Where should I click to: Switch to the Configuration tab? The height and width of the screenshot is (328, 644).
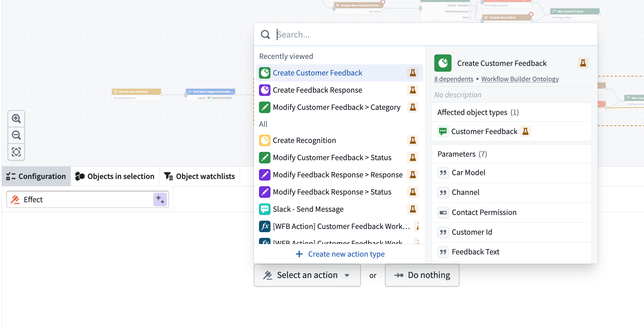click(x=36, y=176)
